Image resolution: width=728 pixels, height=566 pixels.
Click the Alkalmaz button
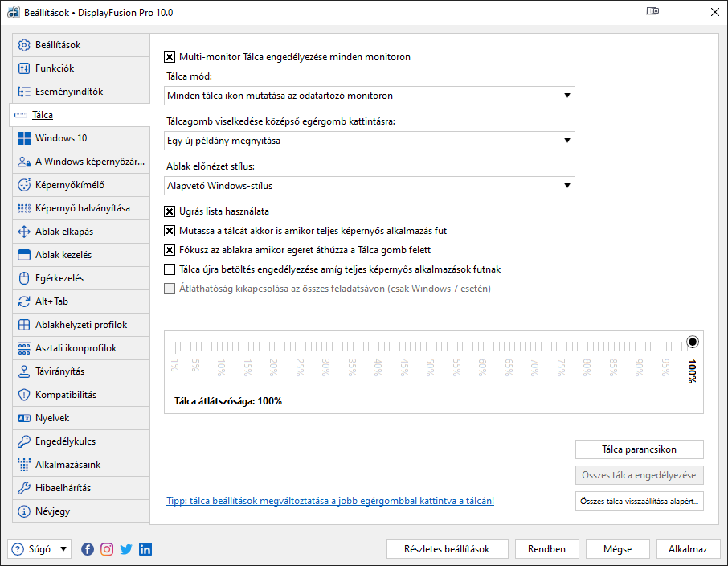(x=688, y=549)
